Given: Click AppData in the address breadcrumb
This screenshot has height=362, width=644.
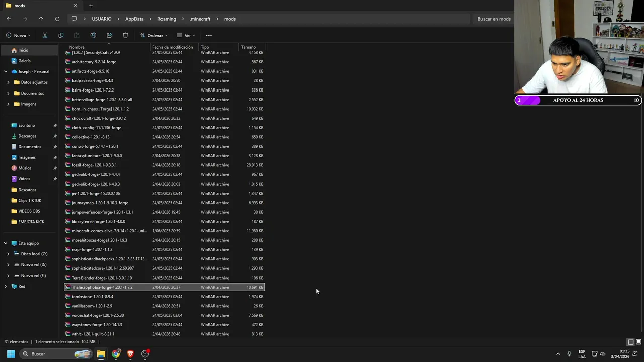Looking at the screenshot, I should [x=134, y=19].
